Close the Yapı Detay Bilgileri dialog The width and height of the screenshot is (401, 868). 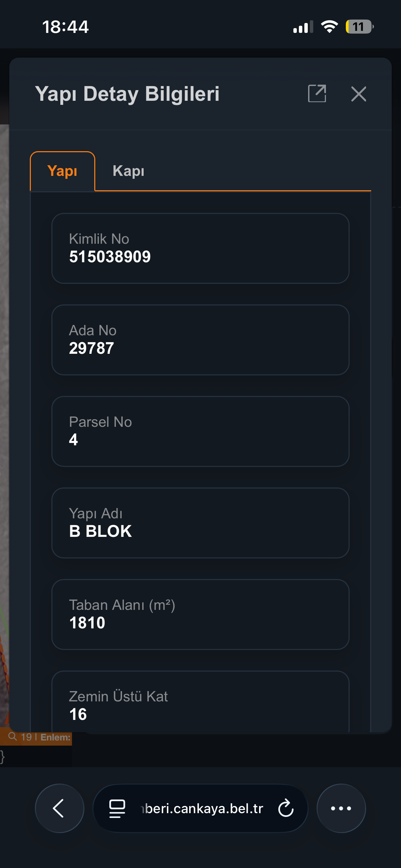[359, 94]
